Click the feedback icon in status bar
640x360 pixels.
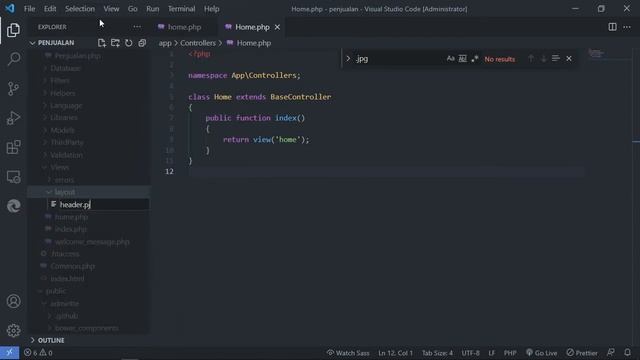coord(611,353)
